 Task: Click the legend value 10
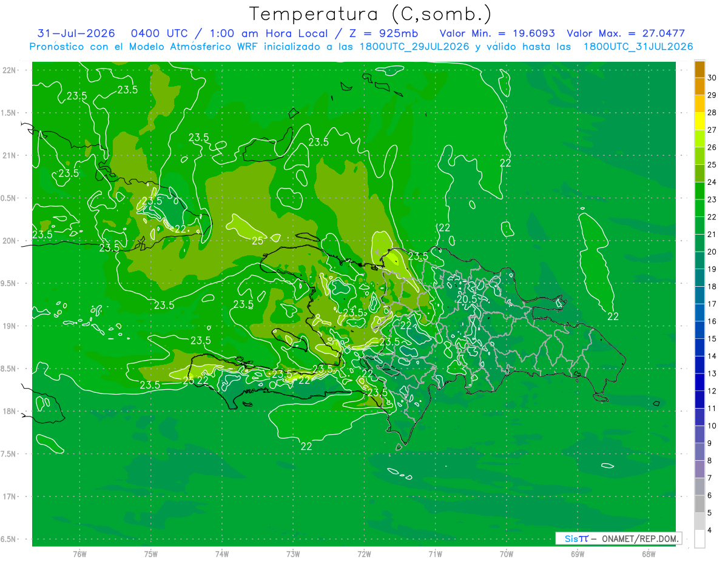coord(712,426)
